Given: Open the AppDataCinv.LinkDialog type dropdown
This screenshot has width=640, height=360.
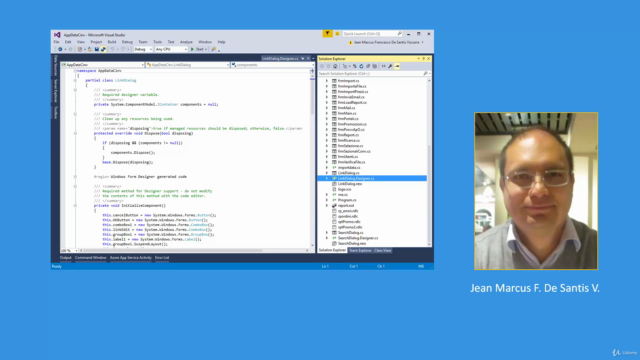Looking at the screenshot, I should 188,65.
